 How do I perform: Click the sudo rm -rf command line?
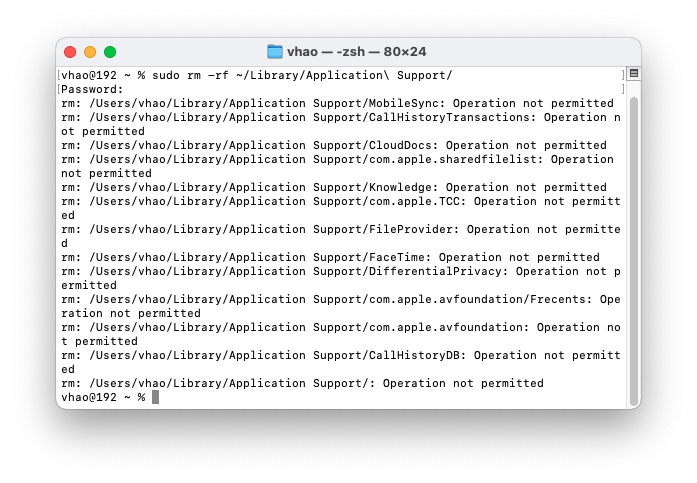tap(256, 75)
